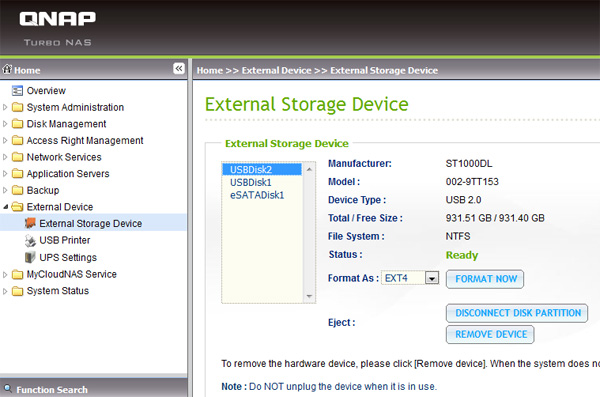
Task: Click the Function Search magnifier icon
Action: [8, 389]
